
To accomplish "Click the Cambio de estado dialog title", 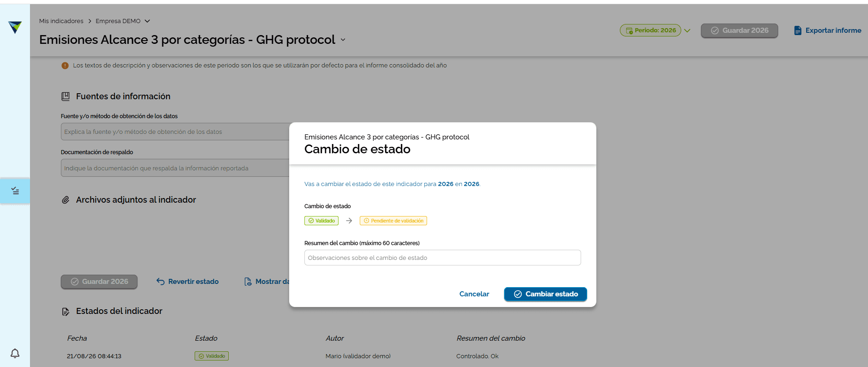I will pyautogui.click(x=357, y=149).
